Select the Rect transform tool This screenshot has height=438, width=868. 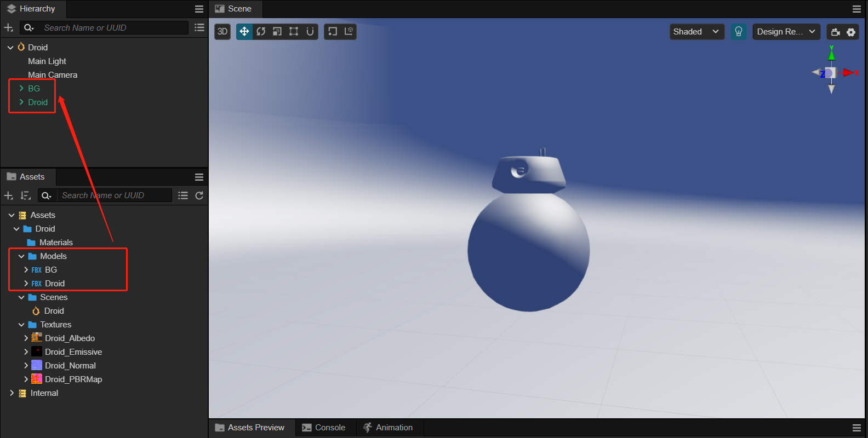click(294, 32)
